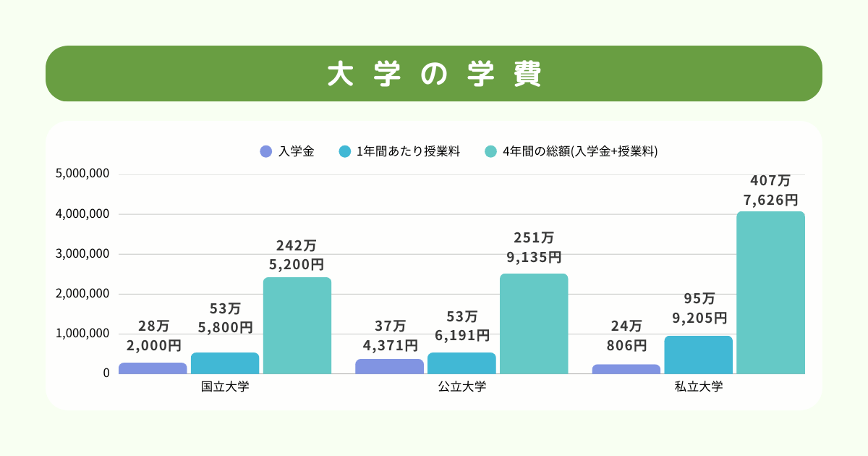Select the 1年間あたり授業料 legend label
Screen dimensions: 868x456
(409, 151)
